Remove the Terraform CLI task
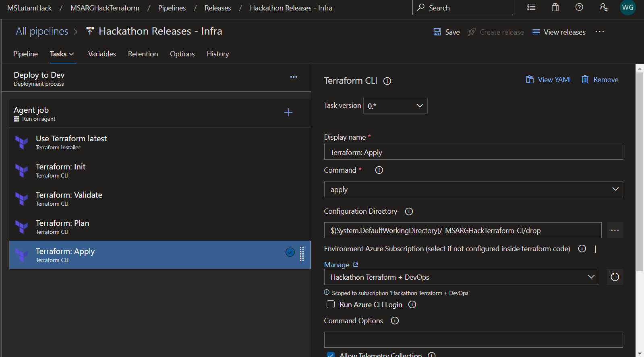The height and width of the screenshot is (357, 644). tap(600, 80)
